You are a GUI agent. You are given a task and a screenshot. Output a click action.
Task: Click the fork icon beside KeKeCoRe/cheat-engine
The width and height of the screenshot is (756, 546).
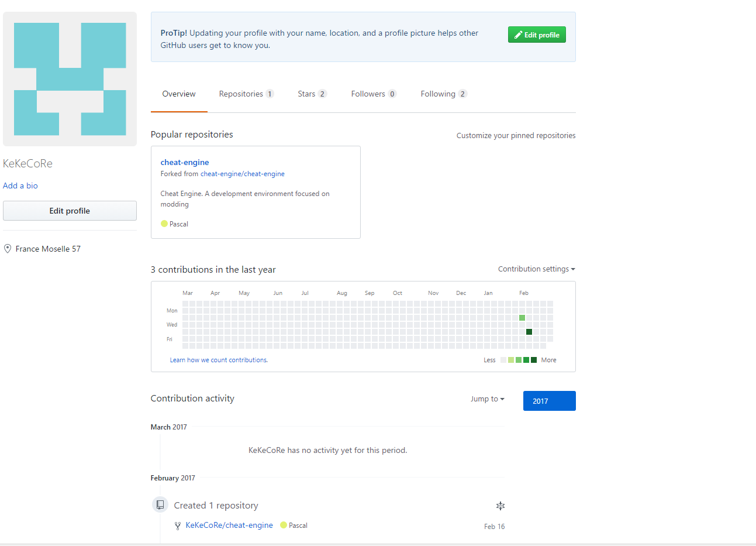pyautogui.click(x=178, y=526)
